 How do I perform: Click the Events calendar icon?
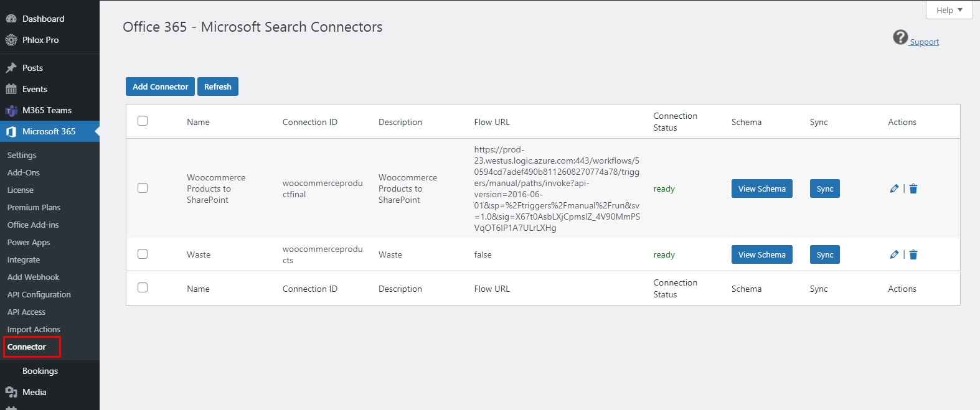click(x=11, y=89)
